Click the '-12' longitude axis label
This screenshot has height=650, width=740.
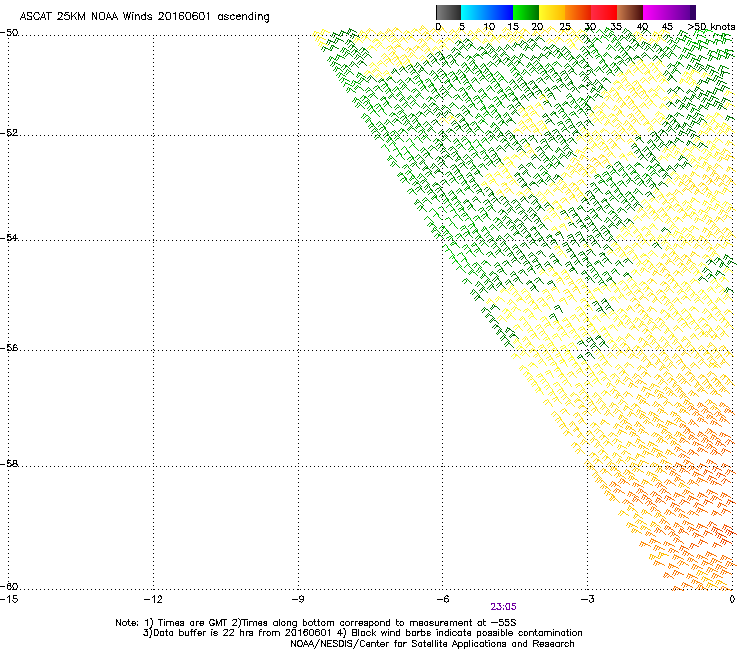153,599
